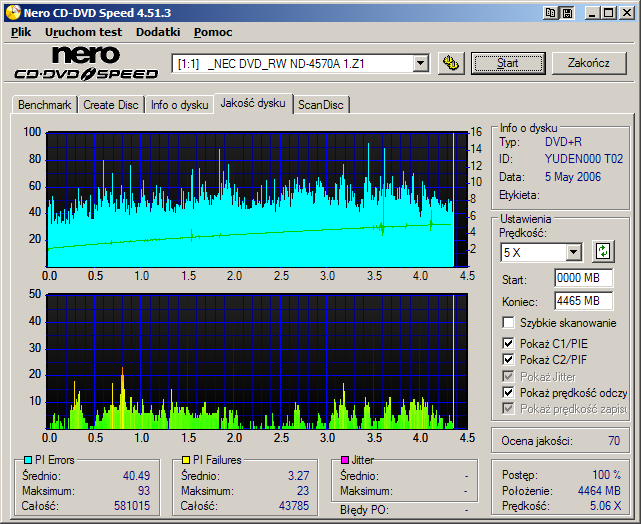Image resolution: width=641 pixels, height=524 pixels.
Task: Click the Start button
Action: pos(508,63)
